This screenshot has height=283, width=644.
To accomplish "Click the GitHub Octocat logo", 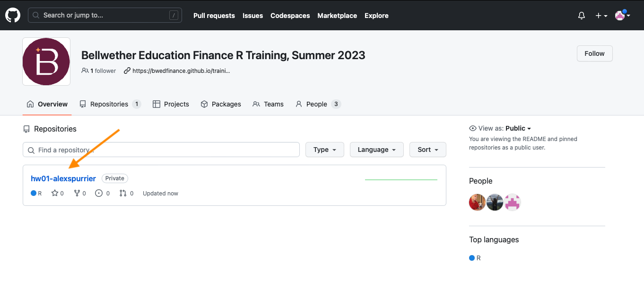I will 13,15.
